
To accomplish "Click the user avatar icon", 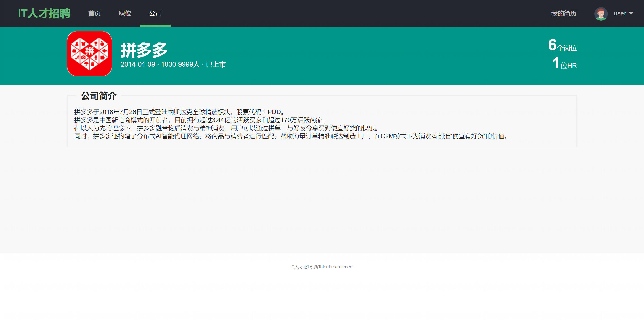I will click(601, 13).
